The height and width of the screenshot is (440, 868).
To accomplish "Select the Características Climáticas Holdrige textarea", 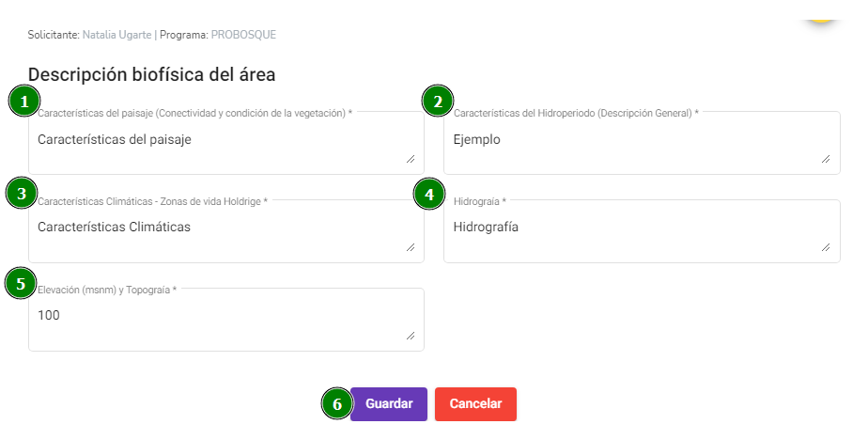I will pos(225,231).
